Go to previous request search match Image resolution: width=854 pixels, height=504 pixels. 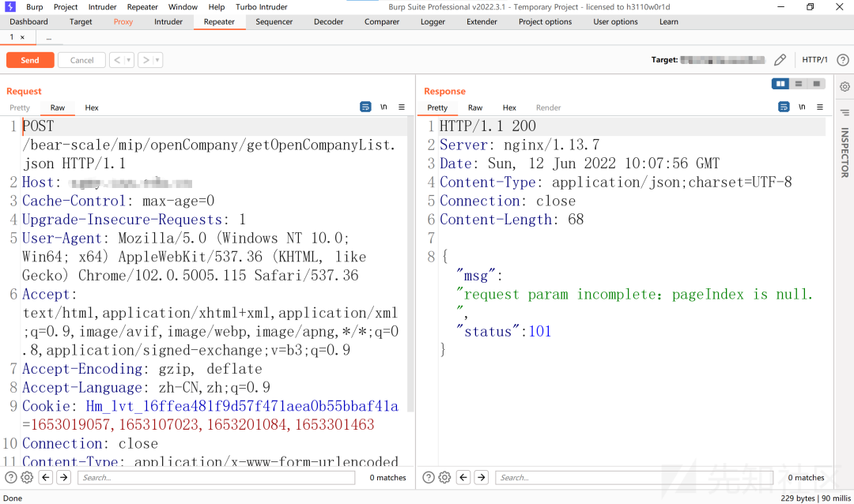click(x=46, y=477)
